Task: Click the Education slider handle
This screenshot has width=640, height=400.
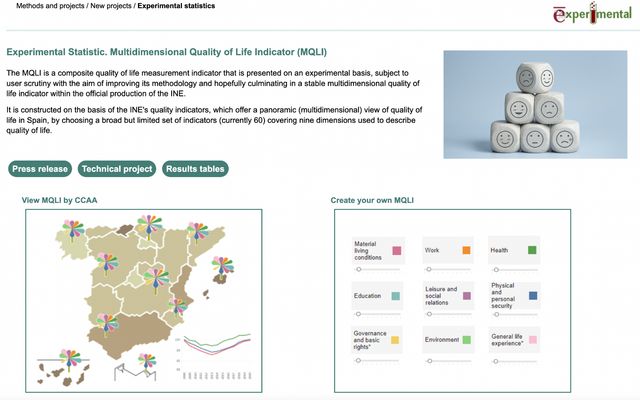Action: pyautogui.click(x=358, y=314)
